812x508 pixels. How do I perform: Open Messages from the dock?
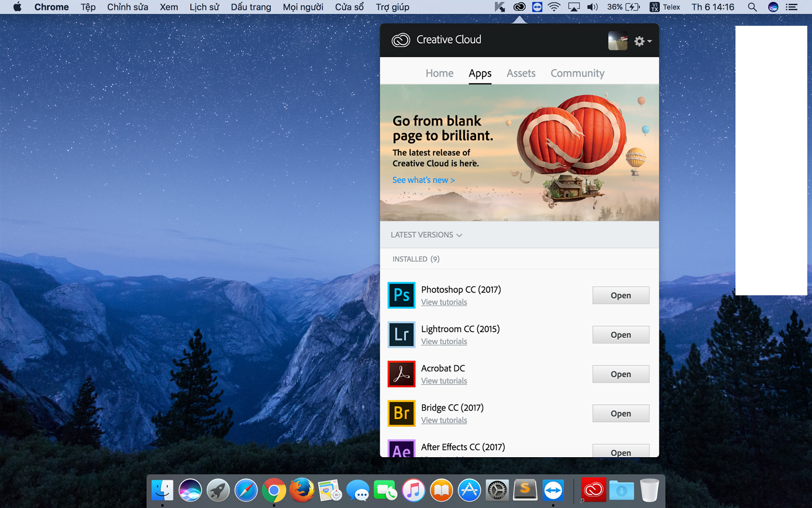(x=358, y=491)
